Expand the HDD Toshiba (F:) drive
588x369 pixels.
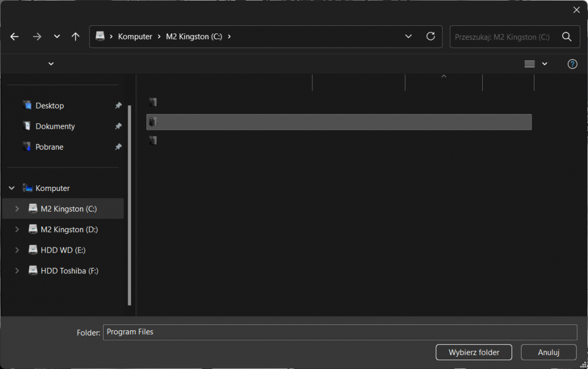17,271
